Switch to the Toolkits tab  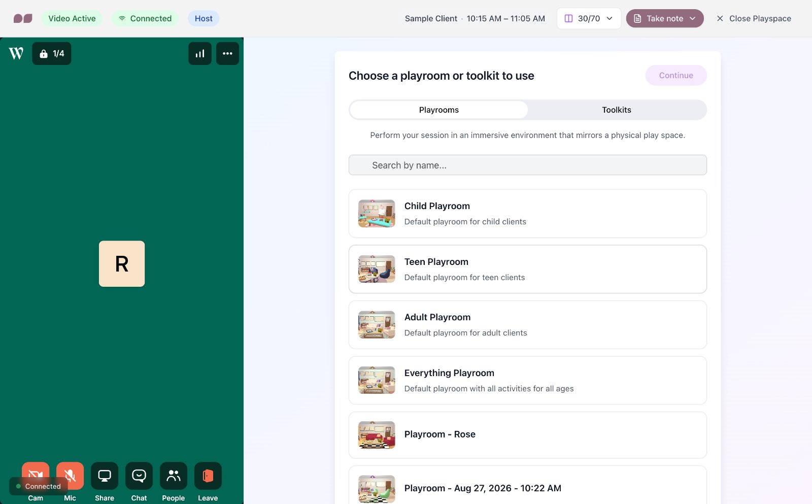point(617,110)
